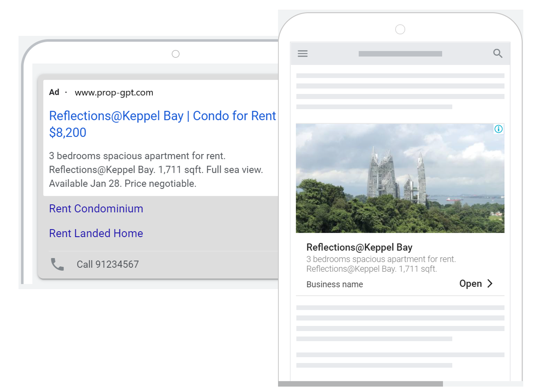Click the left phone's camera circle
The width and height of the screenshot is (536, 392).
pos(175,54)
